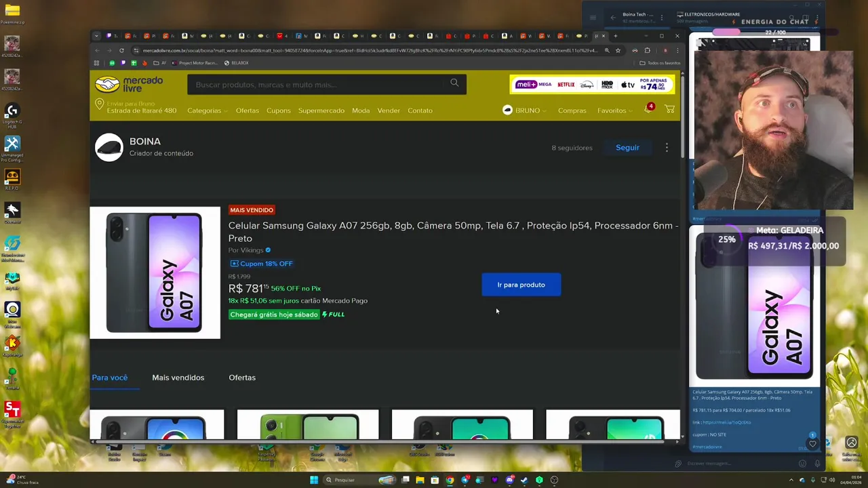Bookmark page with the star icon in address bar
Screen dimensions: 868x488
click(x=618, y=50)
